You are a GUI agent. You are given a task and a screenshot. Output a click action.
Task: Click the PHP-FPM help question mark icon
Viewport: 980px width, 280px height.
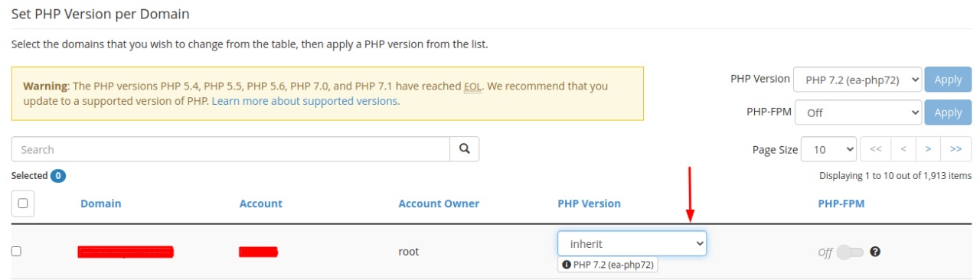pyautogui.click(x=875, y=251)
